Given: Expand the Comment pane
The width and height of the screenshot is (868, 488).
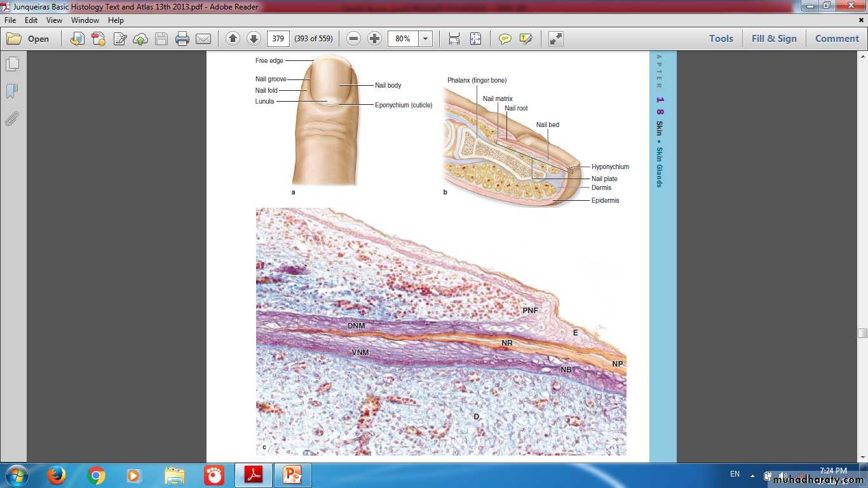Looking at the screenshot, I should (837, 39).
